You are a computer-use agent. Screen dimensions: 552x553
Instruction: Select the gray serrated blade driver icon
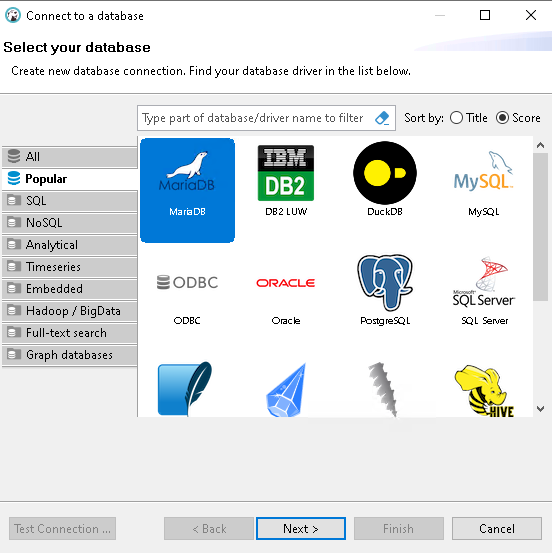(x=383, y=389)
